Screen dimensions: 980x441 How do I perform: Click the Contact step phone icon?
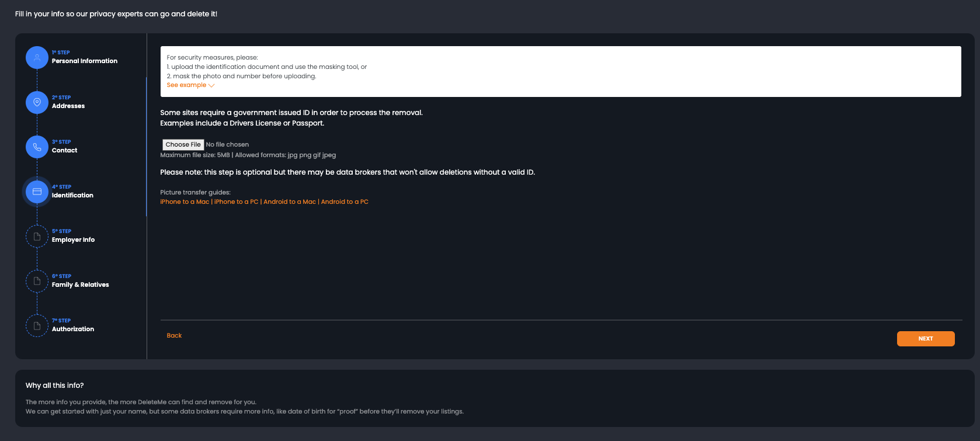click(x=37, y=147)
